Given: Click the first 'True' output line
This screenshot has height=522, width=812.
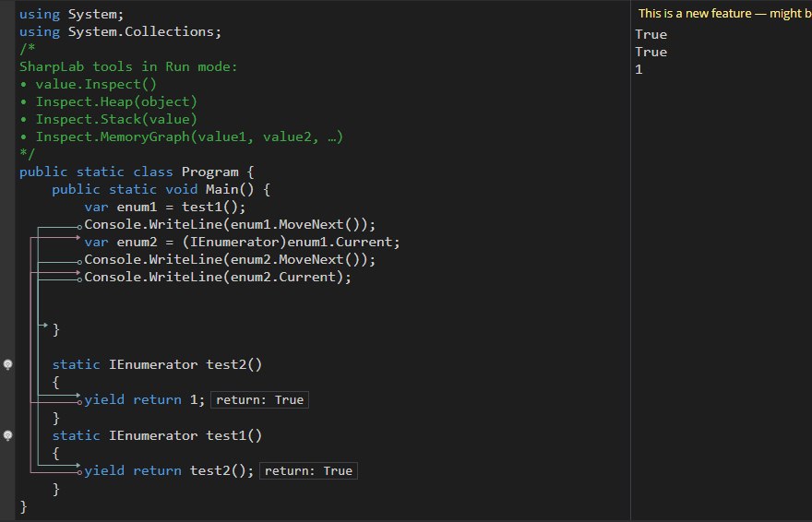Looking at the screenshot, I should [x=651, y=35].
